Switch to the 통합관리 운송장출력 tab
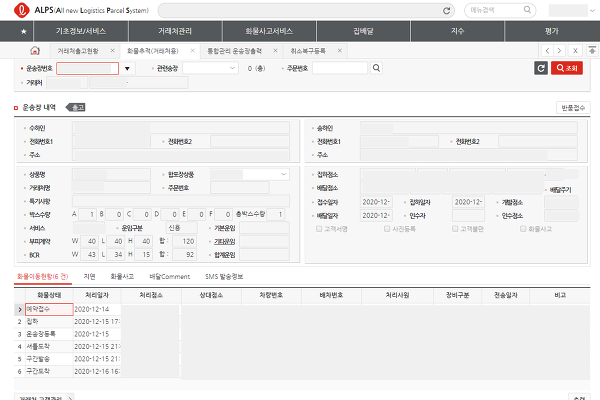 point(234,51)
